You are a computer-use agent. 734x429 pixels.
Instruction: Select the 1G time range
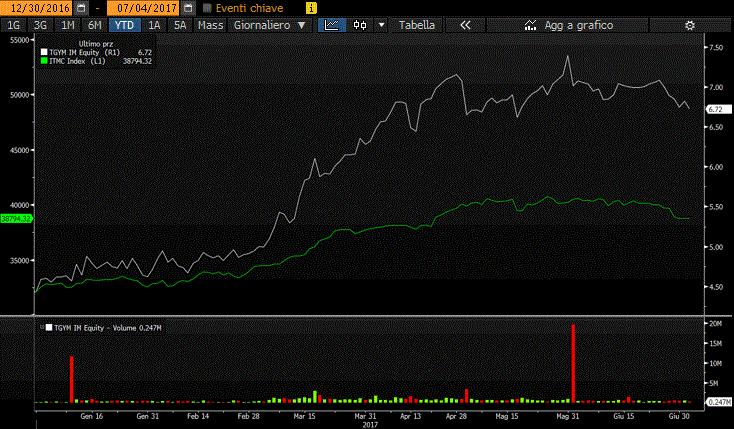point(14,24)
